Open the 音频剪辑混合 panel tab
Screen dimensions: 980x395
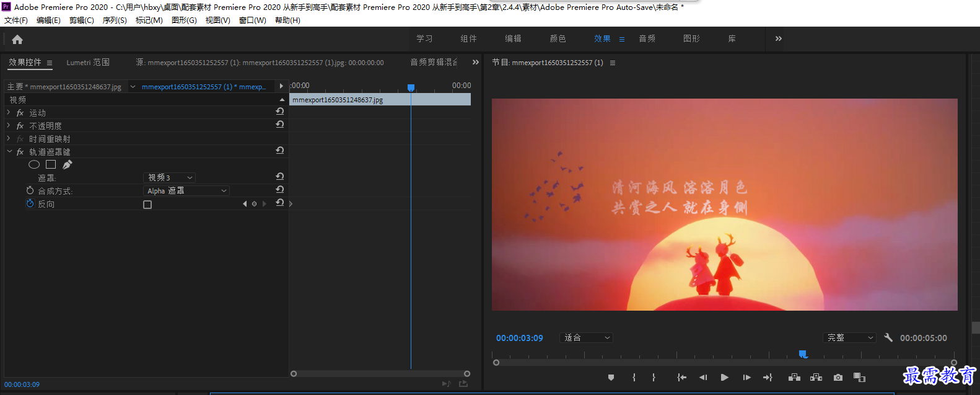[434, 62]
